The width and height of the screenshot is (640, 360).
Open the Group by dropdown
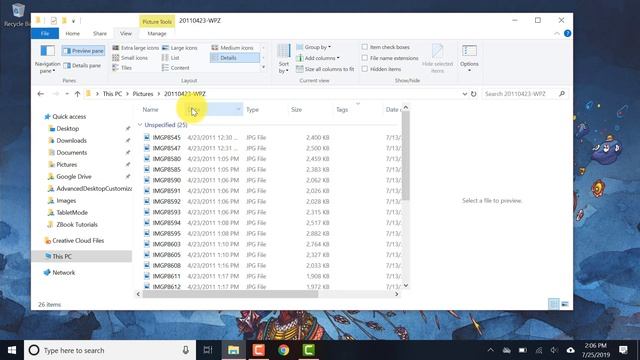point(313,47)
